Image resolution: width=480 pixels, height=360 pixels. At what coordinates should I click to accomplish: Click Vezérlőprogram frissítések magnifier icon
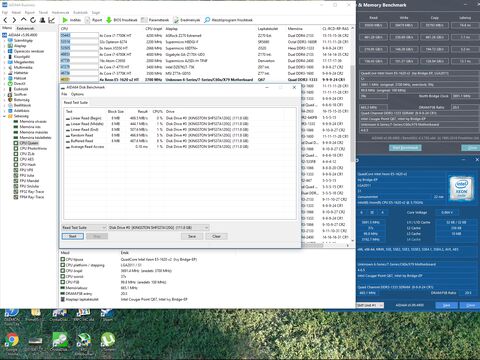[x=207, y=20]
